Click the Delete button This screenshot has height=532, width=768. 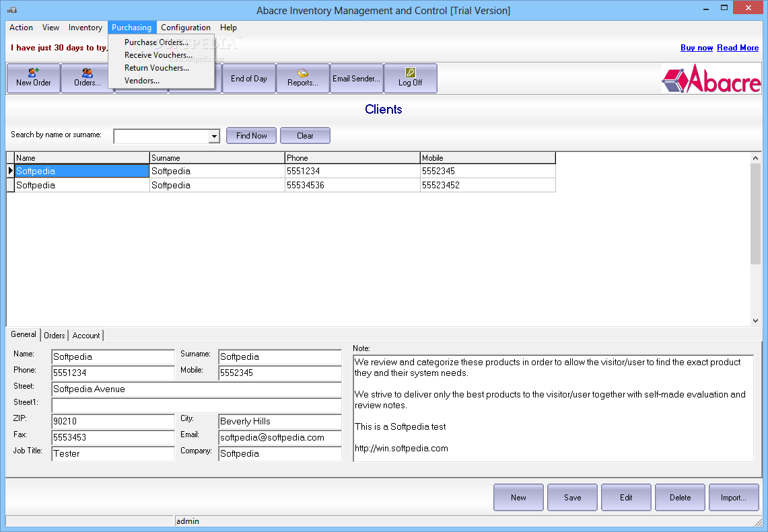[680, 497]
